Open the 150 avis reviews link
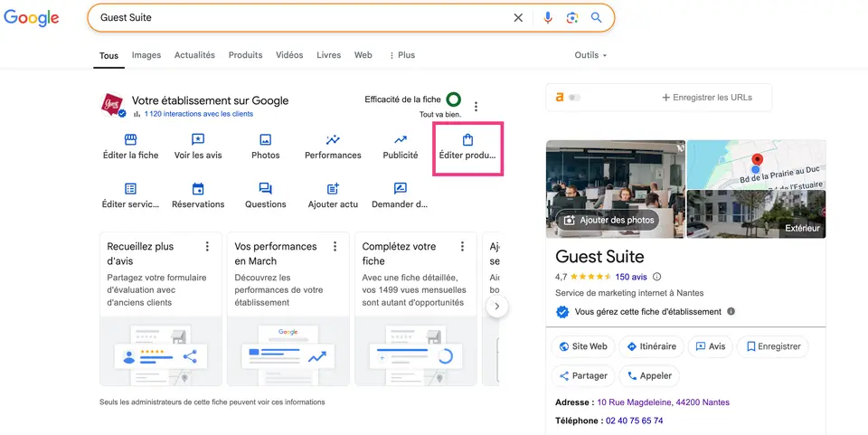Image resolution: width=868 pixels, height=435 pixels. [630, 277]
